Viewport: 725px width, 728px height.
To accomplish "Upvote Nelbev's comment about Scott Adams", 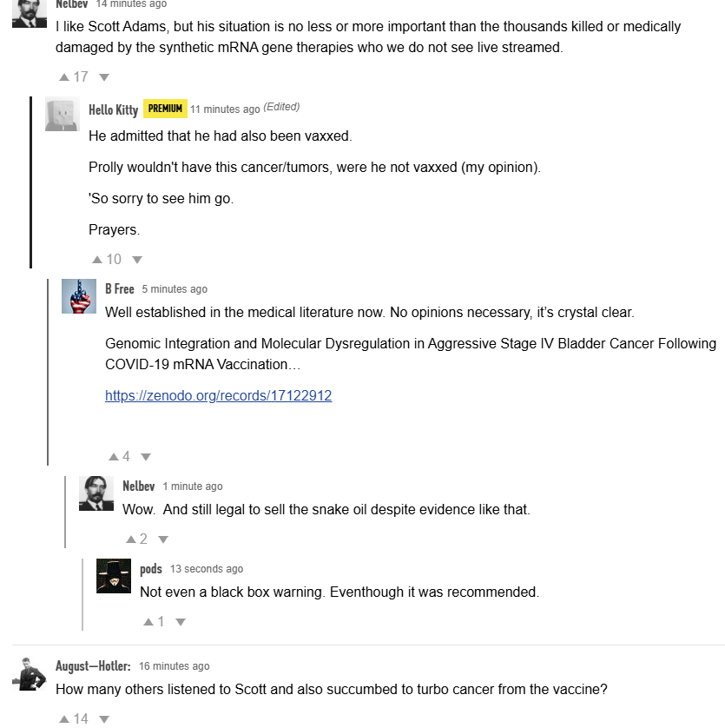I will [64, 76].
